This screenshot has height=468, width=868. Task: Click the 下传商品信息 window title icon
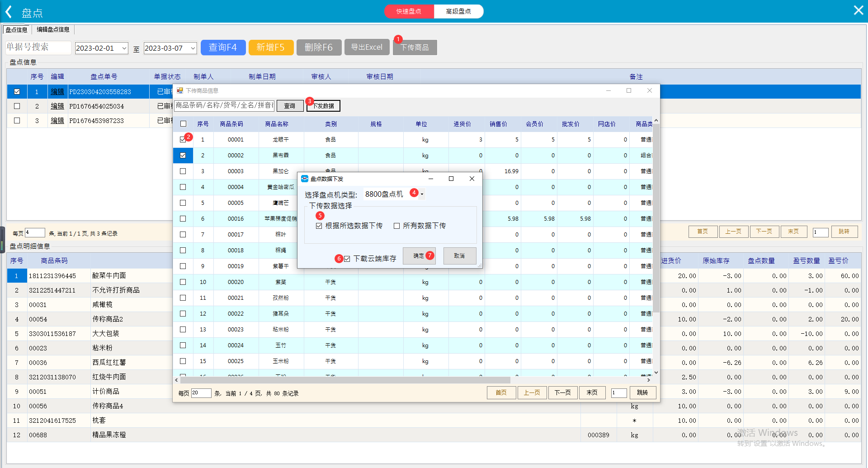(180, 90)
